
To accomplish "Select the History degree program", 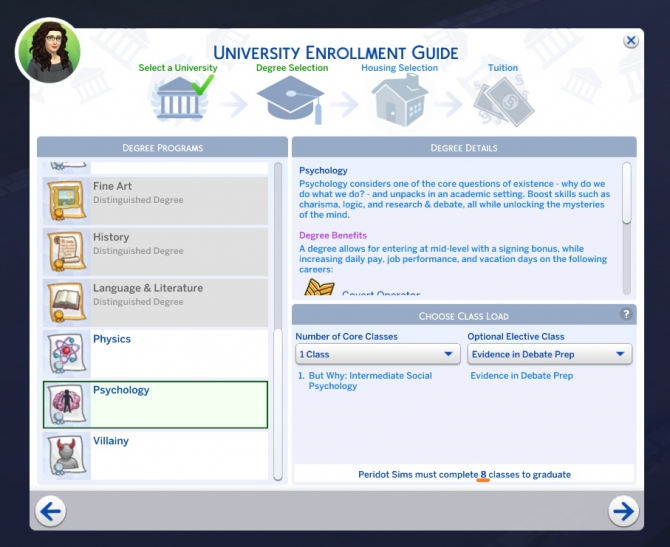I will coord(155,252).
